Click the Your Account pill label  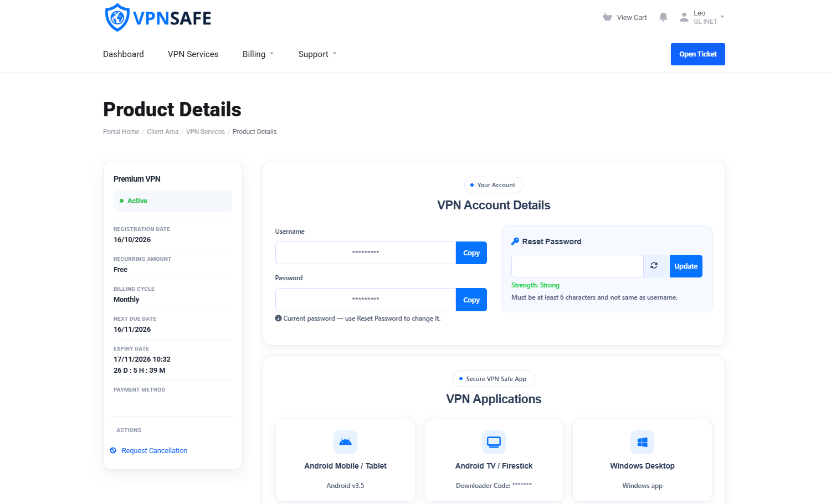[494, 185]
